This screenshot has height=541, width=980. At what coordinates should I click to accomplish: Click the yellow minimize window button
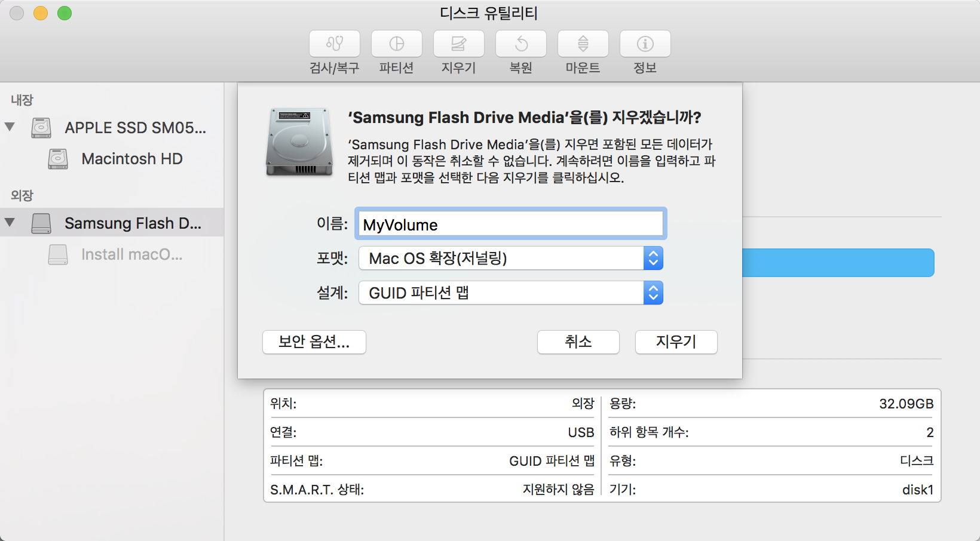click(41, 13)
